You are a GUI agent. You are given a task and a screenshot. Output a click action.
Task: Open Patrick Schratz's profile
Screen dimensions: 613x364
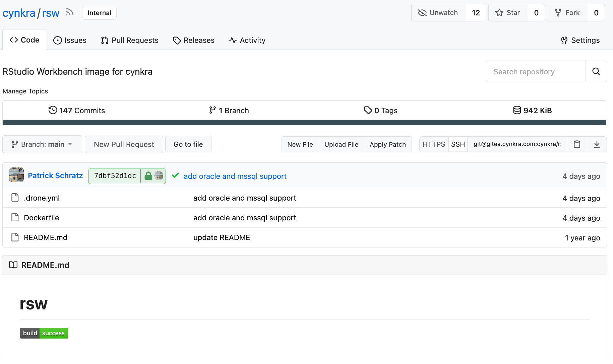pyautogui.click(x=55, y=175)
